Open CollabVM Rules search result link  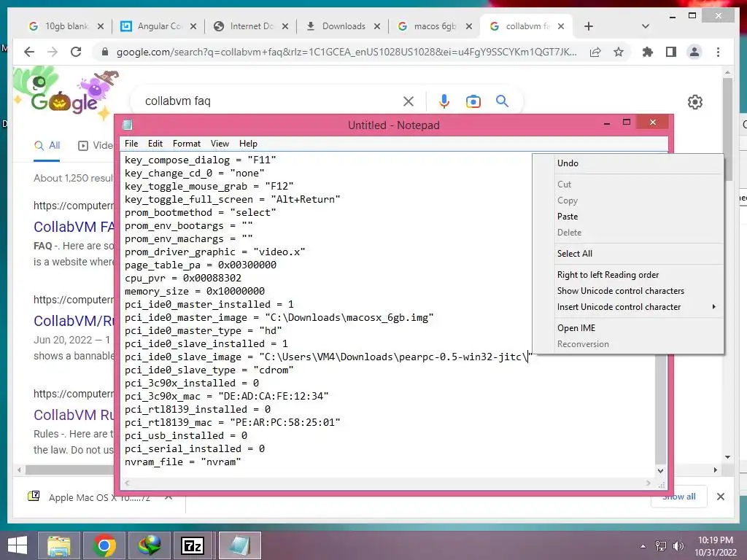coord(74,415)
